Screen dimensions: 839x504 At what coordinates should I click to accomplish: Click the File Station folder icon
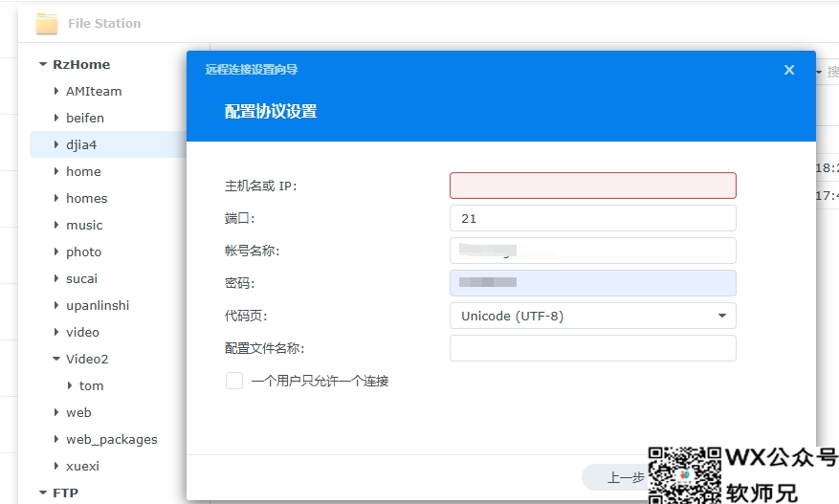pos(47,24)
